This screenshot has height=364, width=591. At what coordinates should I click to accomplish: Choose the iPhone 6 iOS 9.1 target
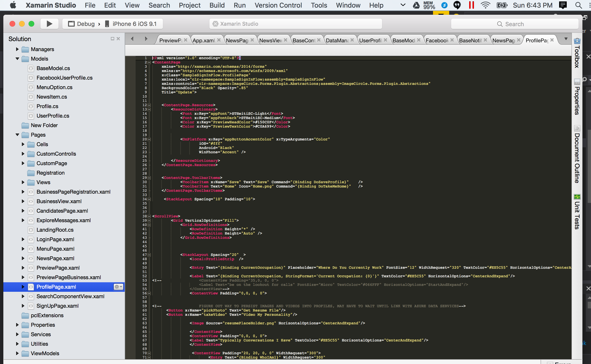(x=131, y=24)
